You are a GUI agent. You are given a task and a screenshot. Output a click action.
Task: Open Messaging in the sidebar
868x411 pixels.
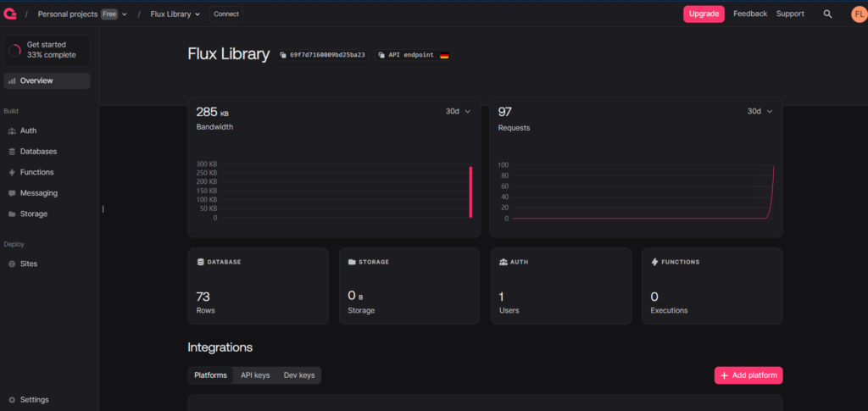pos(47,193)
